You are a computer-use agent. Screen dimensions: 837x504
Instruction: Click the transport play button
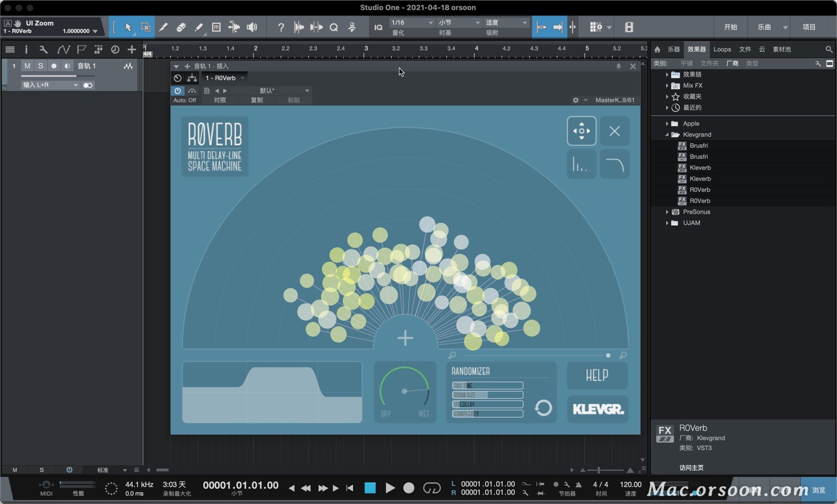[390, 488]
